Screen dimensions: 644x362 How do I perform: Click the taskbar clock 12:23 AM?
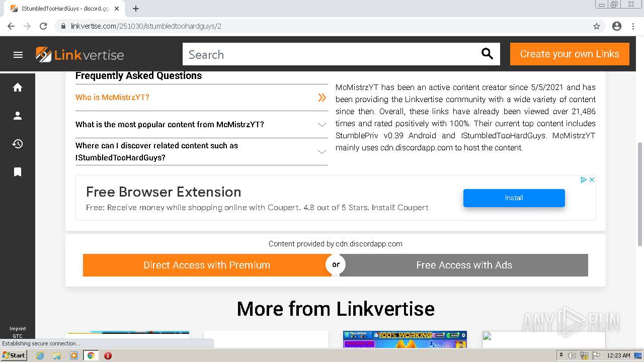[619, 355]
